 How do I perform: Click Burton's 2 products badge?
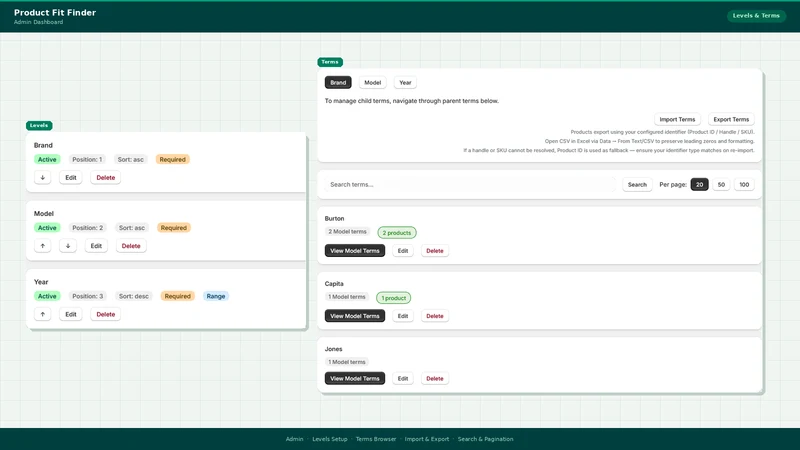click(x=397, y=233)
